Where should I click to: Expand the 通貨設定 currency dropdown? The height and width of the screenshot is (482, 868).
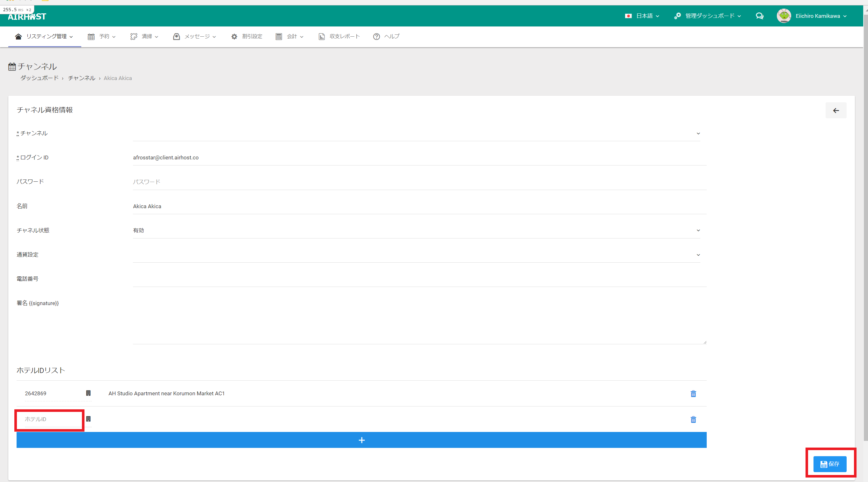416,255
